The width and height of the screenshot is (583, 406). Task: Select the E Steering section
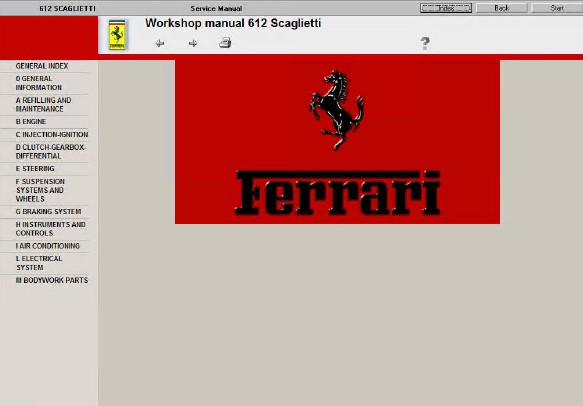(35, 169)
